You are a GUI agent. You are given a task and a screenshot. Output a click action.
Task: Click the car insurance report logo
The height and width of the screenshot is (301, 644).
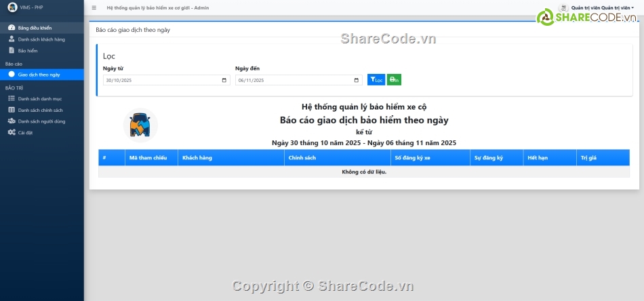point(140,125)
